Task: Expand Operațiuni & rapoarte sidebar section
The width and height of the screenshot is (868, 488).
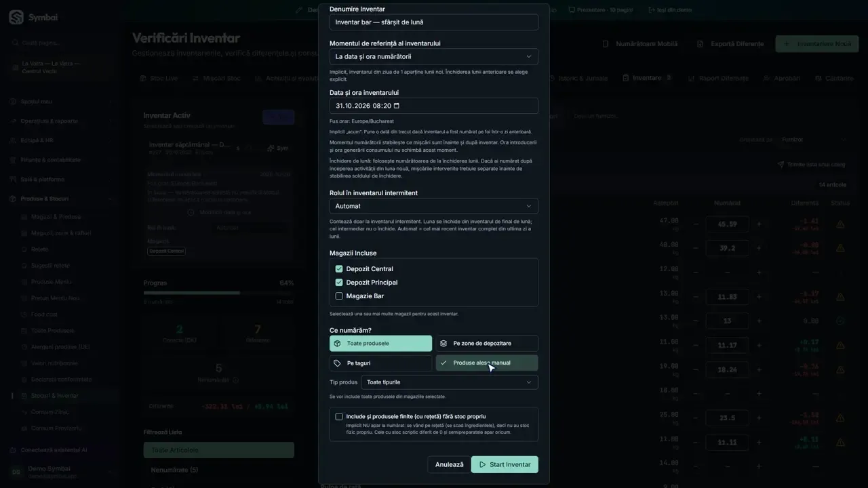Action: click(x=62, y=121)
